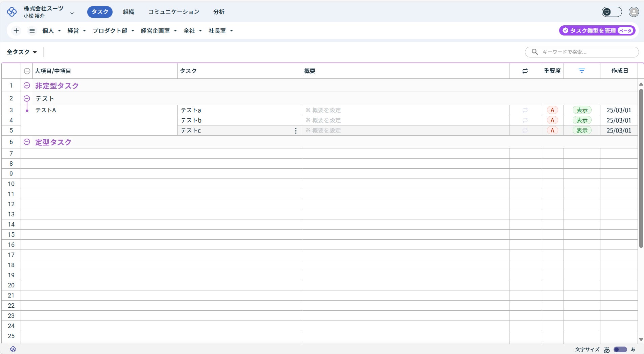Open the hamburger list menu icon

point(32,31)
